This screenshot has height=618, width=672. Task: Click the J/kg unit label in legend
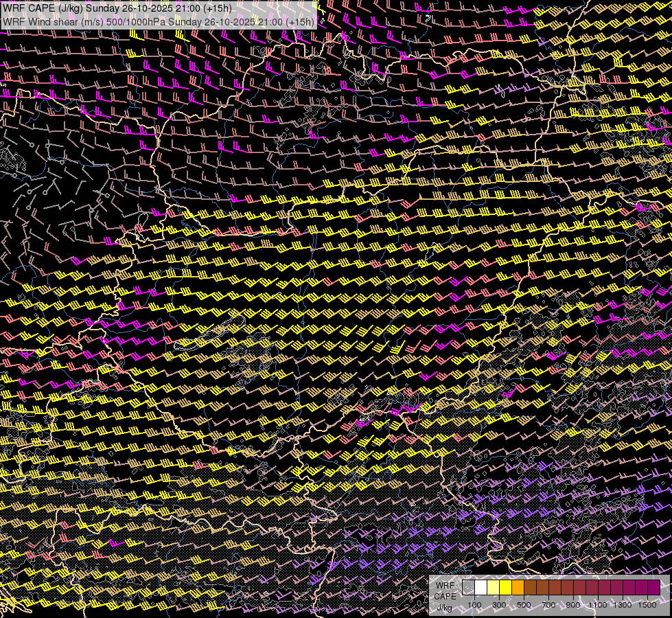click(444, 608)
